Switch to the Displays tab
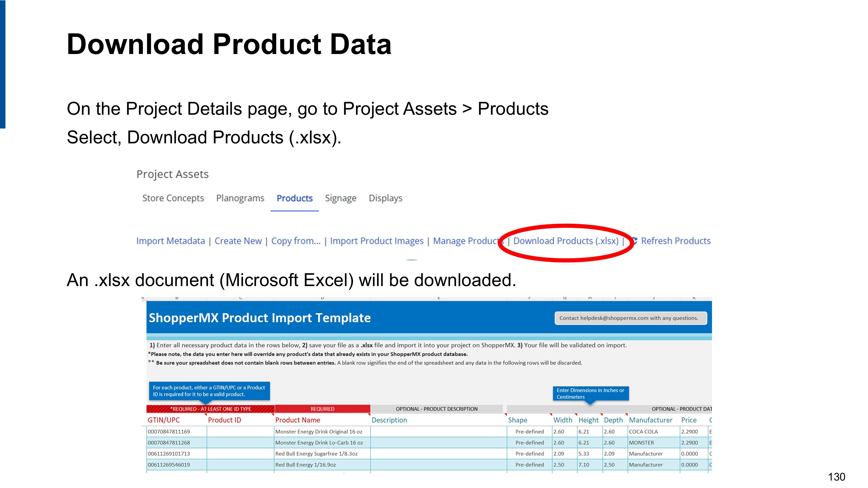The height and width of the screenshot is (488, 868). [385, 198]
